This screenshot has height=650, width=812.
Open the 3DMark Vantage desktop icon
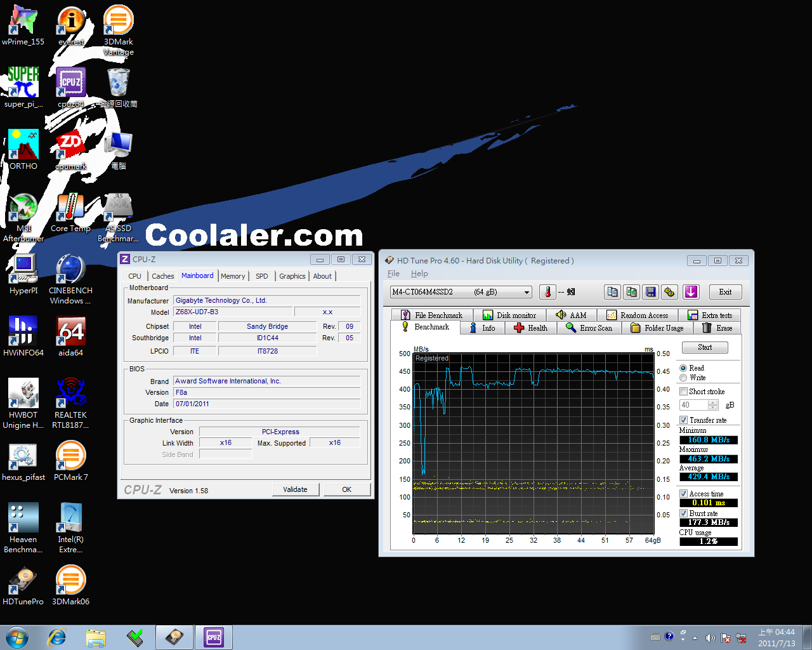point(119,30)
